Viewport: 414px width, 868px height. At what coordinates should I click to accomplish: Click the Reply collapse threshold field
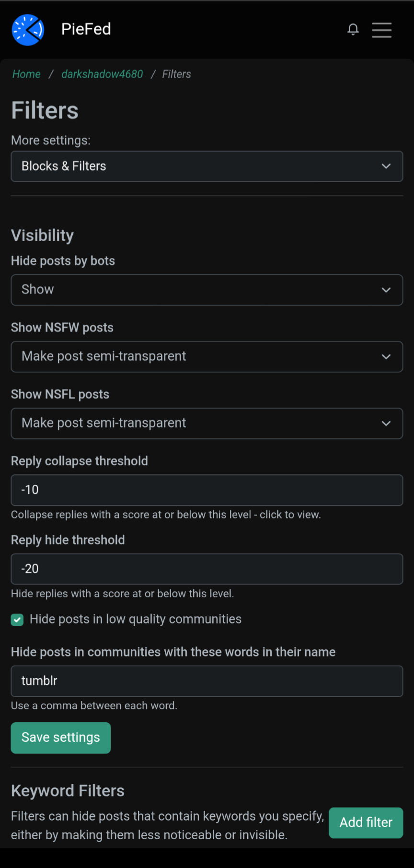207,490
